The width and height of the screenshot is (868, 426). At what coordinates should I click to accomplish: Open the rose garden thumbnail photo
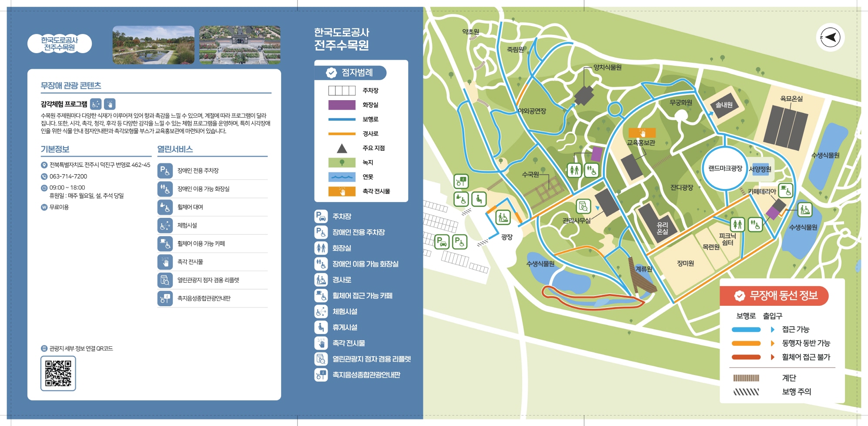pos(240,45)
